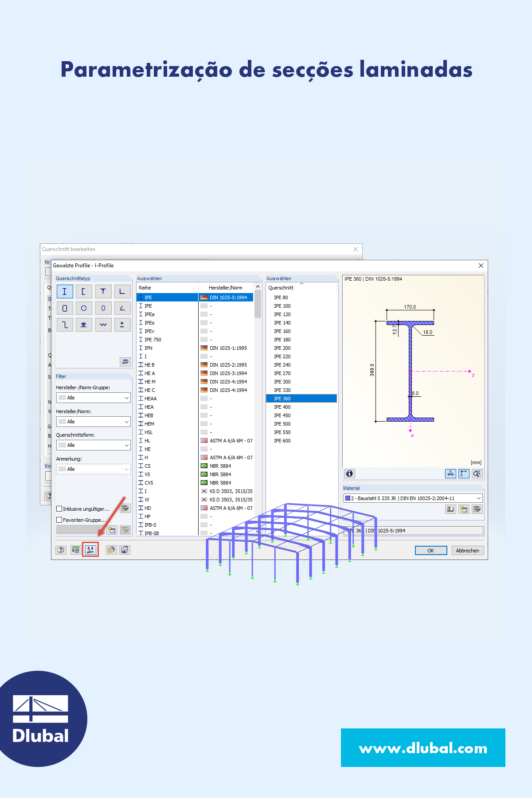Select the T-section type icon
Viewport: 532px width, 798px height.
103,291
